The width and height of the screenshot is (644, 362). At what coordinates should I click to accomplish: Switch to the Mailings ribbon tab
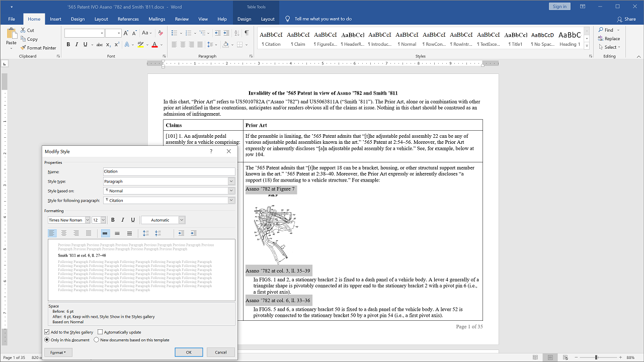(157, 19)
